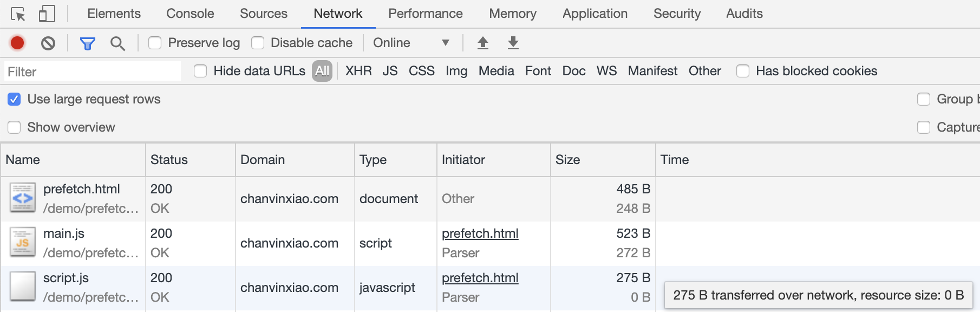Viewport: 980px width, 312px height.
Task: Uncheck Use large request rows
Action: pos(15,99)
